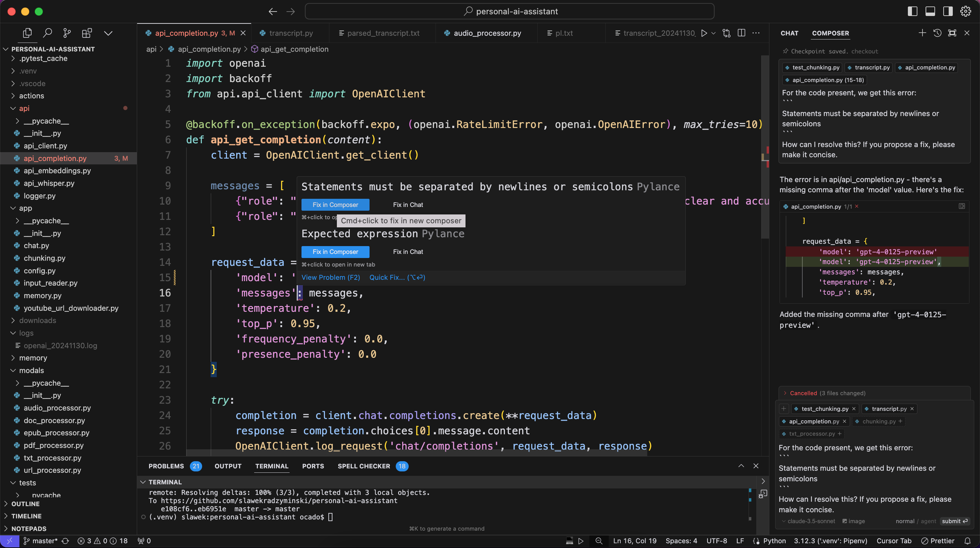The width and height of the screenshot is (980, 548).
Task: Split the editor right
Action: pyautogui.click(x=741, y=33)
